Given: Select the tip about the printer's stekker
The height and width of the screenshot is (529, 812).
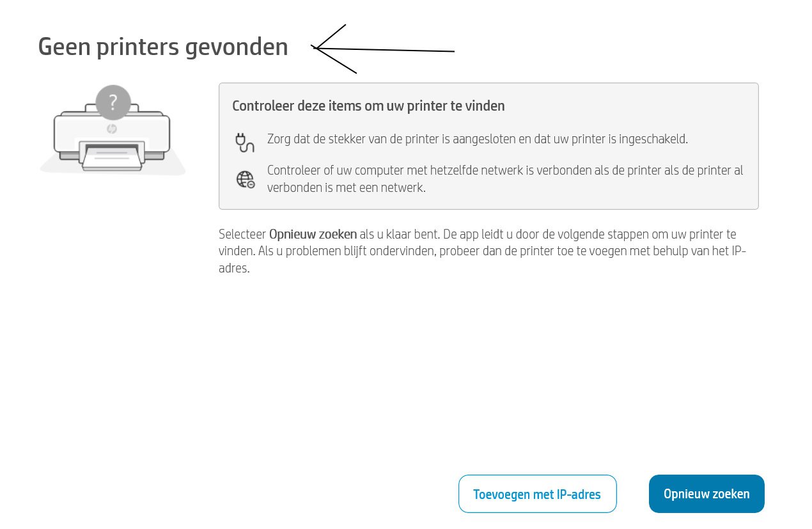Looking at the screenshot, I should (477, 139).
